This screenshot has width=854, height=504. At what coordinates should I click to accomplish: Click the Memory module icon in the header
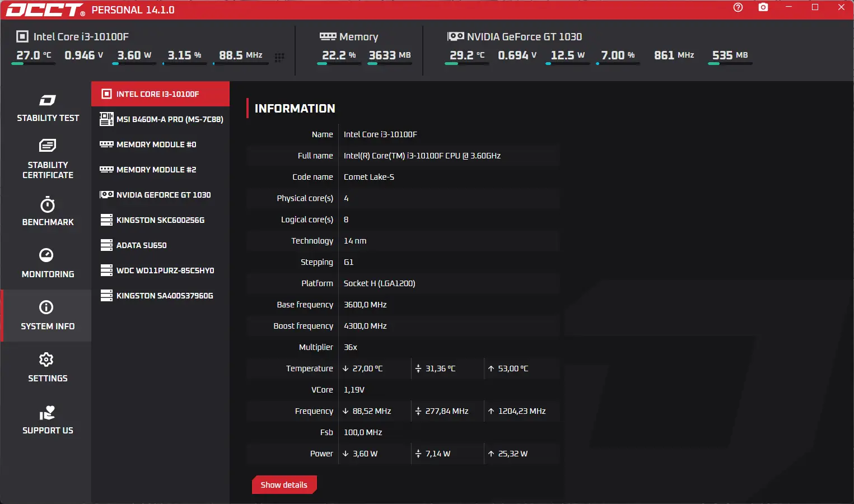[x=328, y=36]
